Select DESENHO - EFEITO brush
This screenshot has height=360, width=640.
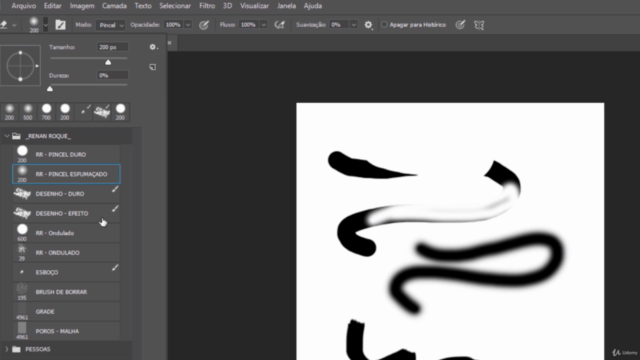pos(66,213)
